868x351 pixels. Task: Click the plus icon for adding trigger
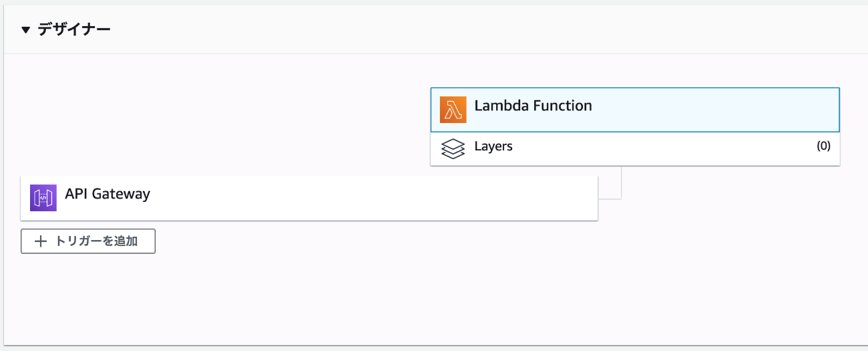41,241
